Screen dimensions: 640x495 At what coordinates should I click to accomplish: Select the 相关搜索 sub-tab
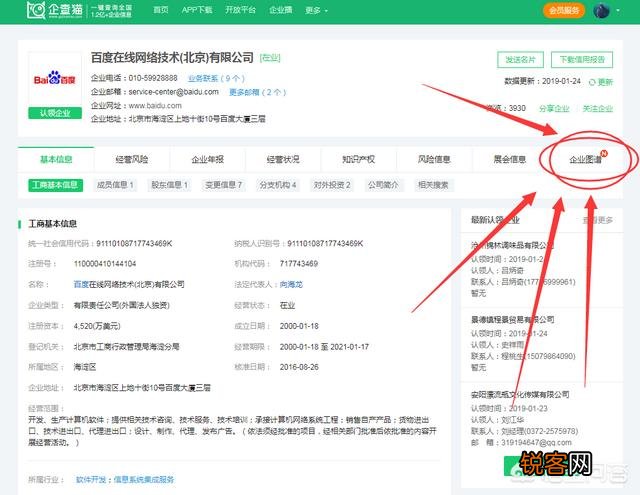[433, 185]
